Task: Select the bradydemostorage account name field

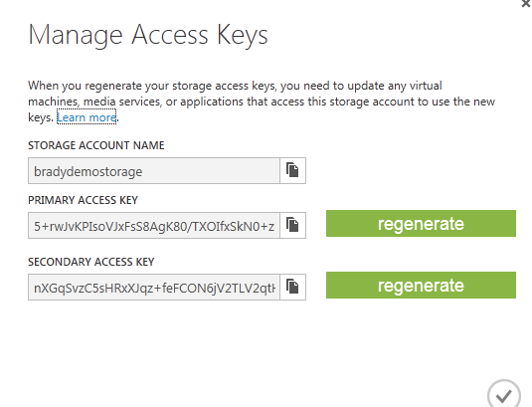Action: [154, 171]
